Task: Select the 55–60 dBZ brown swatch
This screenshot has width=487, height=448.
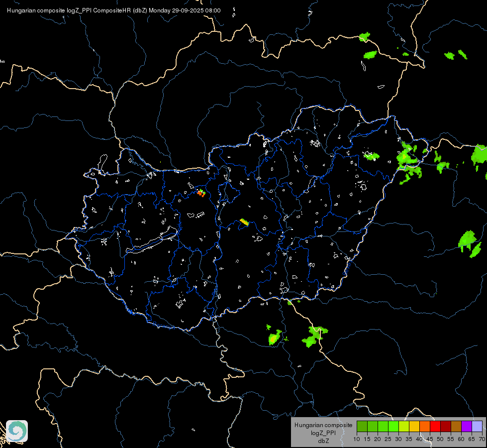Action: 456,426
